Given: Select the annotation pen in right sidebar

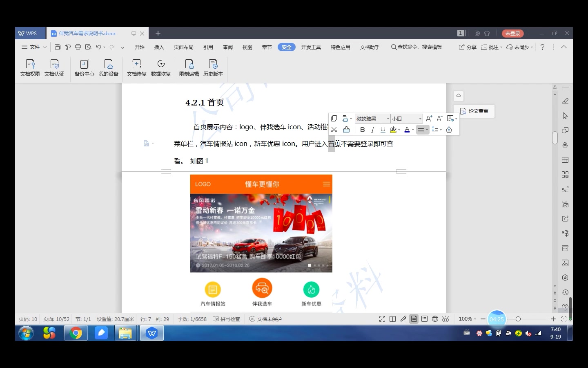Looking at the screenshot, I should (565, 101).
